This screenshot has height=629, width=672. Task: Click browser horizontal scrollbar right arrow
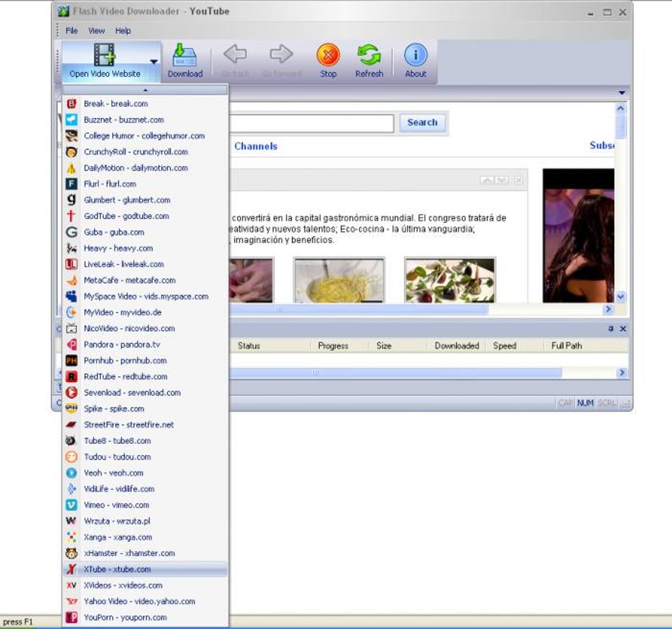pyautogui.click(x=607, y=309)
